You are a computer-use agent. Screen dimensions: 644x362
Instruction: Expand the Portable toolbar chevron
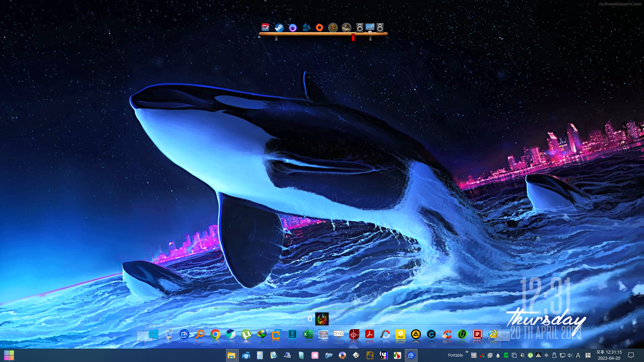(467, 352)
